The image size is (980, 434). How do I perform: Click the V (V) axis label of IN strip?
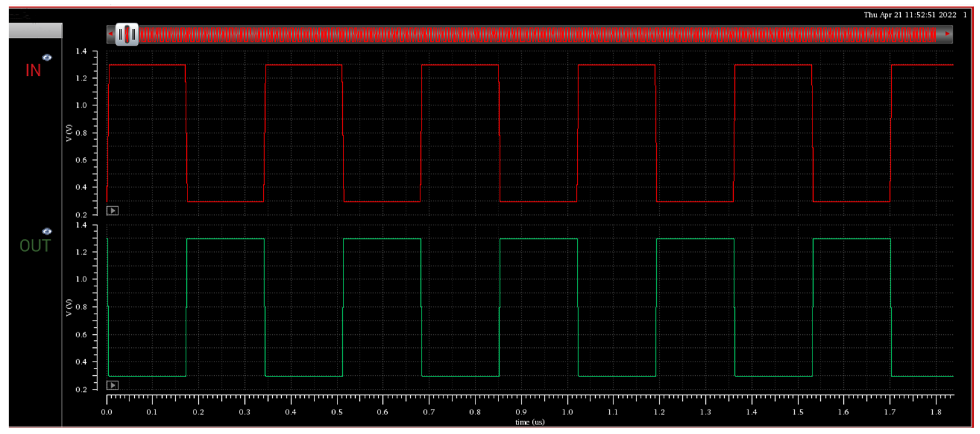[x=69, y=133]
